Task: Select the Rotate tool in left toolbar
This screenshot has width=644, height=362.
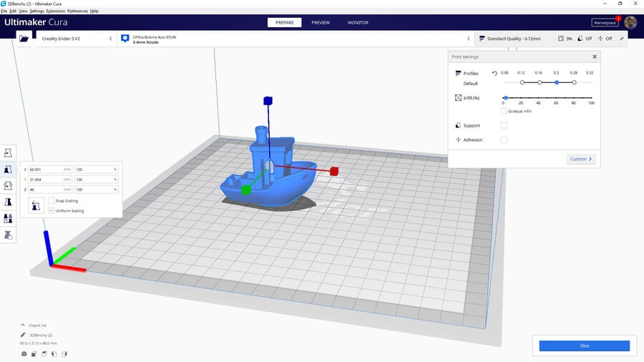Action: [x=8, y=186]
